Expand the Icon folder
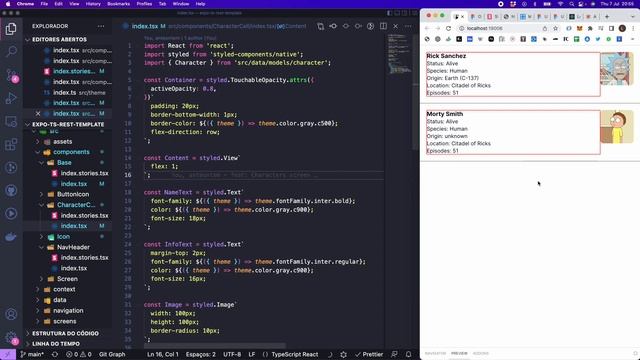Image resolution: width=640 pixels, height=360 pixels. pos(63,237)
